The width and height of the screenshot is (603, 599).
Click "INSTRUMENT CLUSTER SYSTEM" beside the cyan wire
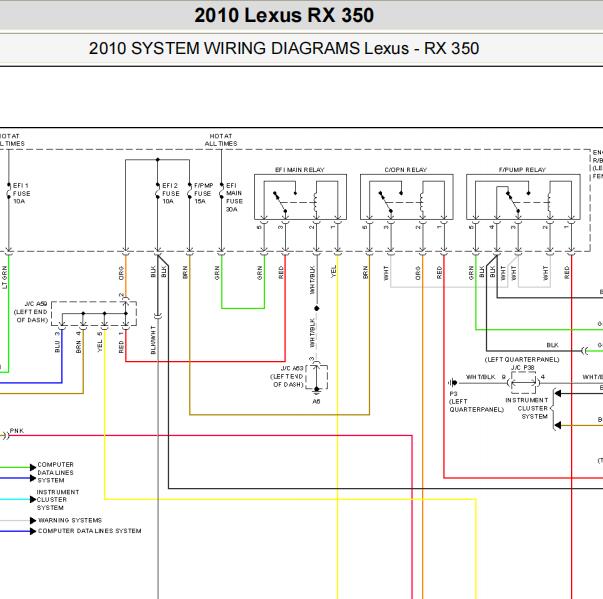tap(58, 500)
